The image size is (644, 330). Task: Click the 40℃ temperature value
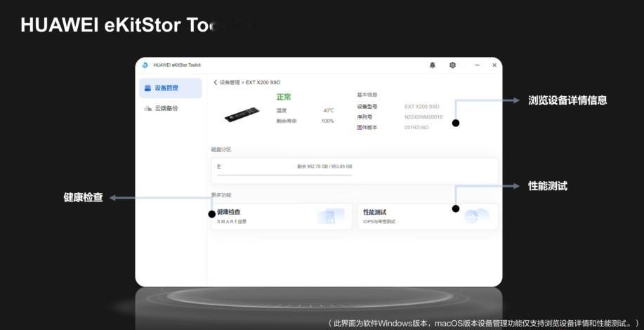click(x=329, y=110)
